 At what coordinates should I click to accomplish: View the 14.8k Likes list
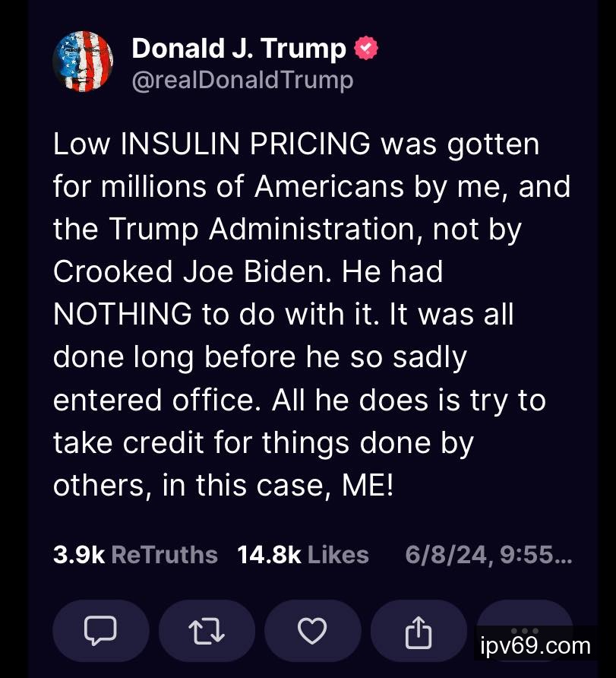pos(303,555)
